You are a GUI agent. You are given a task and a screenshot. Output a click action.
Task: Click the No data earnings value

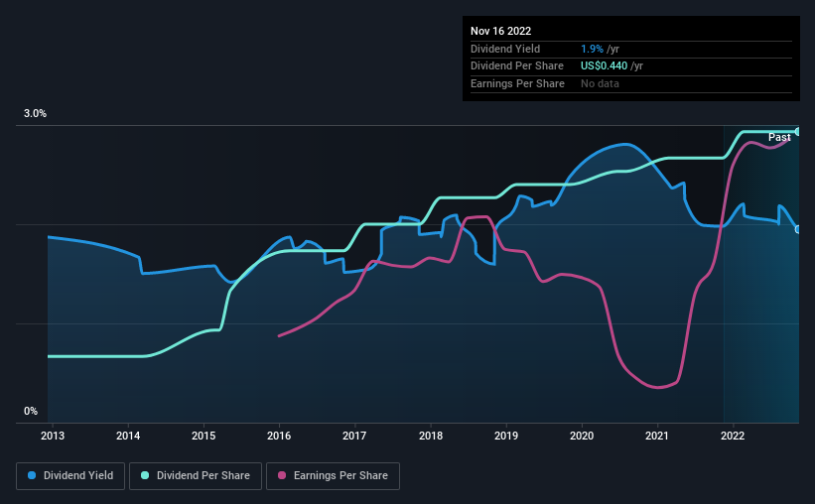click(600, 83)
